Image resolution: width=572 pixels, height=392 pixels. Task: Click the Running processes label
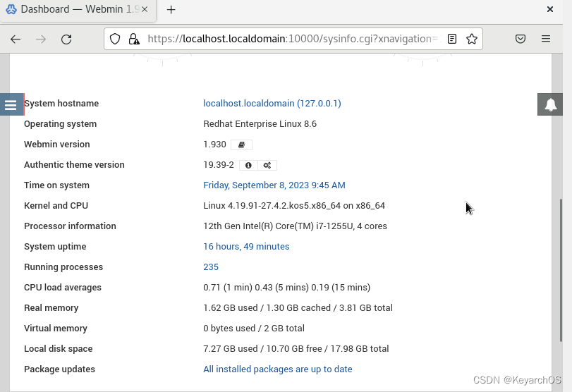tap(63, 267)
